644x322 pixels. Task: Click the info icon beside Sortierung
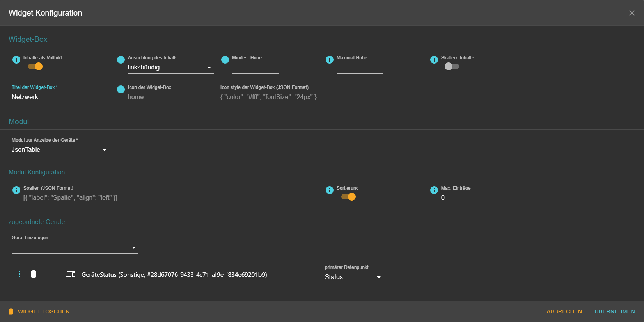tap(330, 190)
